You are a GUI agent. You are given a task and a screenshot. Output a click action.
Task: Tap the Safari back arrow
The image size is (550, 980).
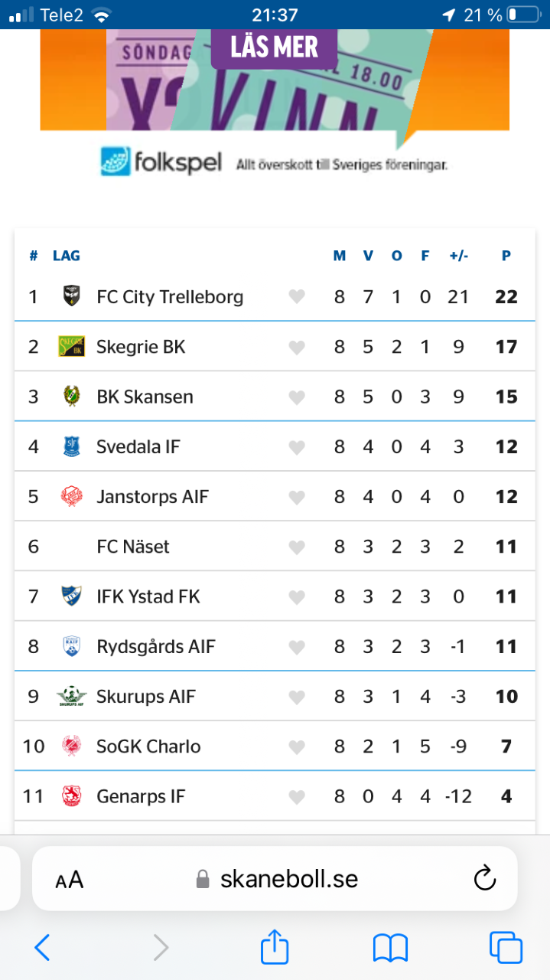43,949
